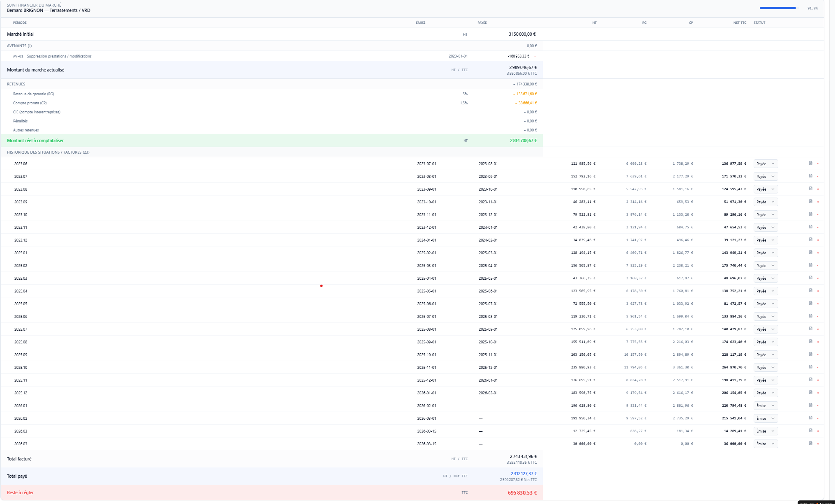Click the title Bernard BRIGNON — Terrassements / VRD

click(48, 10)
